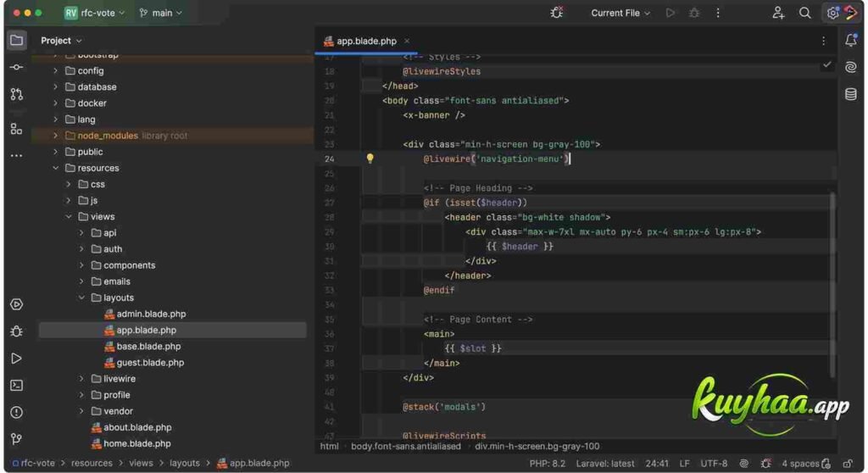Open Search Everywhere magnifier icon
Screen dimensions: 868x473
coord(805,13)
